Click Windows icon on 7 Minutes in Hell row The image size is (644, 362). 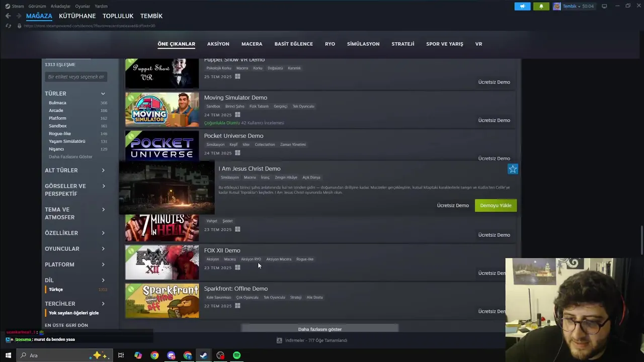tap(237, 229)
